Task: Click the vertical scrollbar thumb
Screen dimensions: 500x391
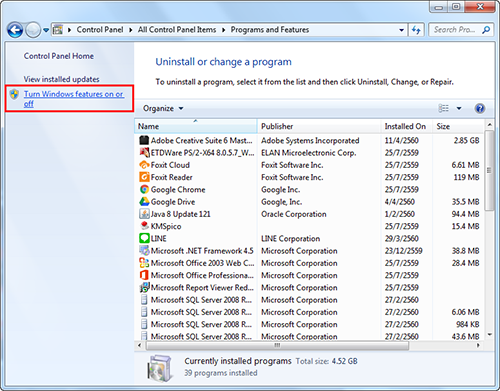Action: pyautogui.click(x=489, y=170)
